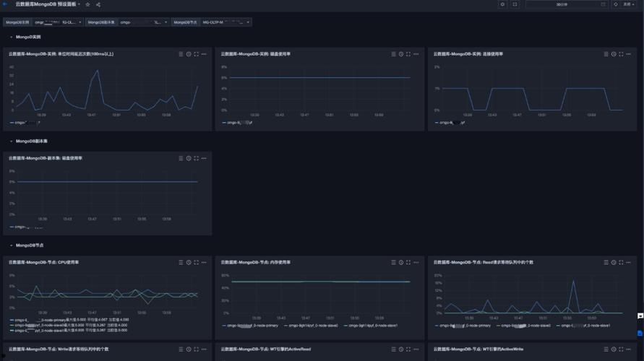The height and width of the screenshot is (361, 644).
Task: Click clock icon on 单位时间延迟次数 panel
Action: coord(189,54)
